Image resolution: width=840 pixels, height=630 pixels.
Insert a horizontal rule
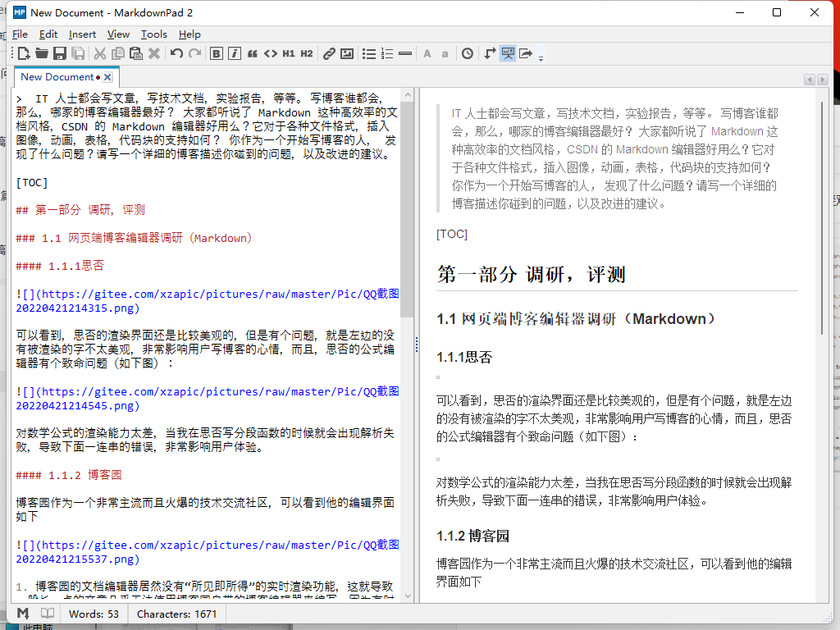point(405,53)
